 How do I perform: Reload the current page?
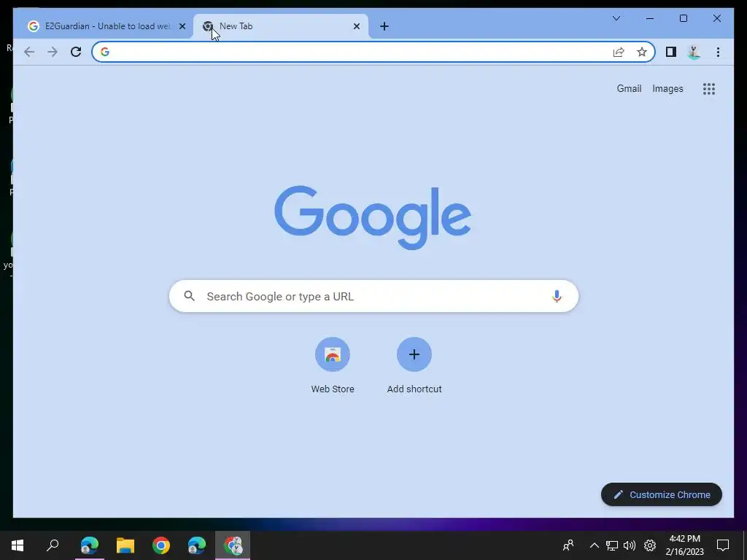pos(76,52)
